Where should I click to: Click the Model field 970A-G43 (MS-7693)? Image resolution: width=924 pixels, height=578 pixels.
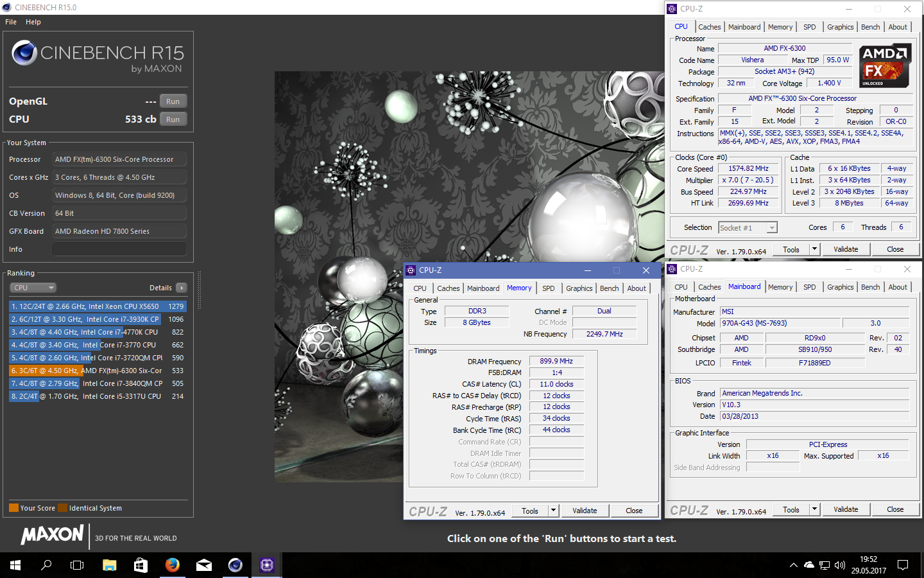[x=780, y=323]
